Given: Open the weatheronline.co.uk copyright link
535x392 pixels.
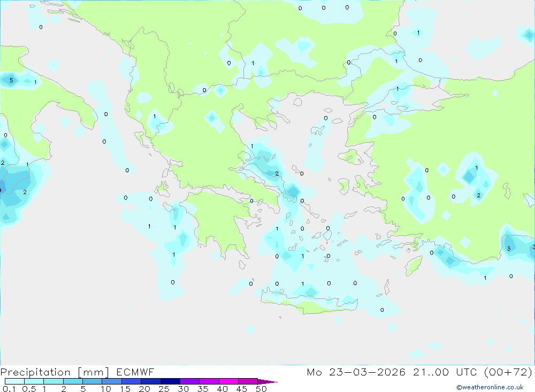Looking at the screenshot, I should [x=490, y=387].
